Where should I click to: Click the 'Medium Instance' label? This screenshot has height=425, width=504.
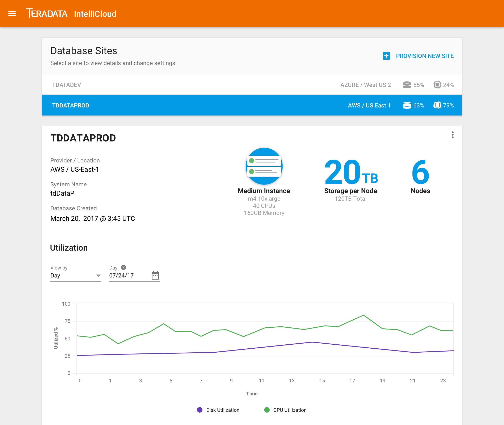click(x=264, y=191)
